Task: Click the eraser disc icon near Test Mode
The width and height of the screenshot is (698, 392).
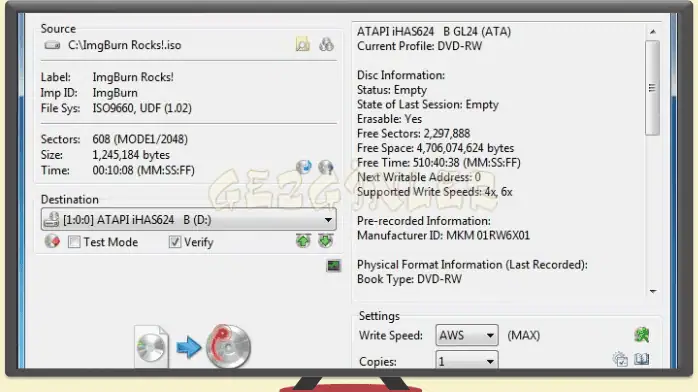Action: pyautogui.click(x=52, y=241)
